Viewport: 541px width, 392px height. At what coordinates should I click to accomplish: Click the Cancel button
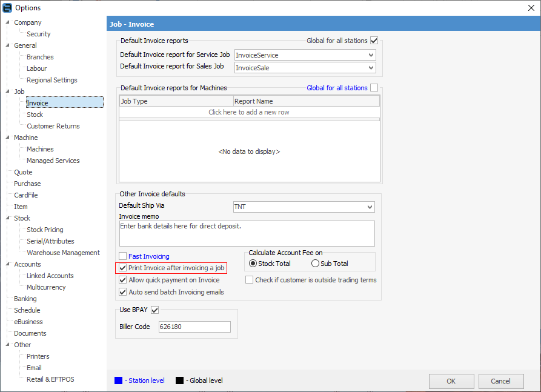[500, 381]
